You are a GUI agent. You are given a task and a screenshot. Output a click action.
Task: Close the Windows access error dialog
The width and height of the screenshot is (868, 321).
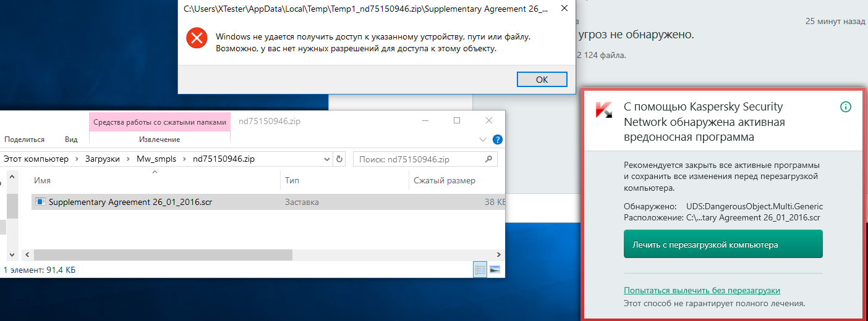563,9
